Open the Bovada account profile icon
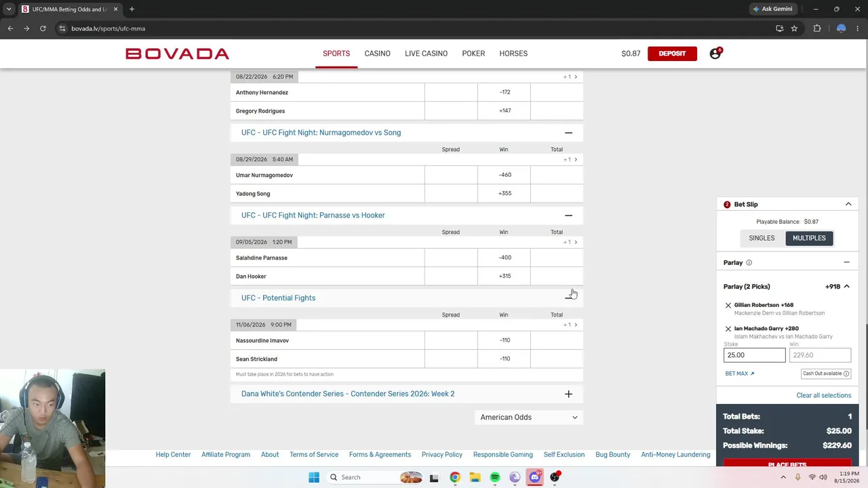The width and height of the screenshot is (868, 488). tap(715, 54)
